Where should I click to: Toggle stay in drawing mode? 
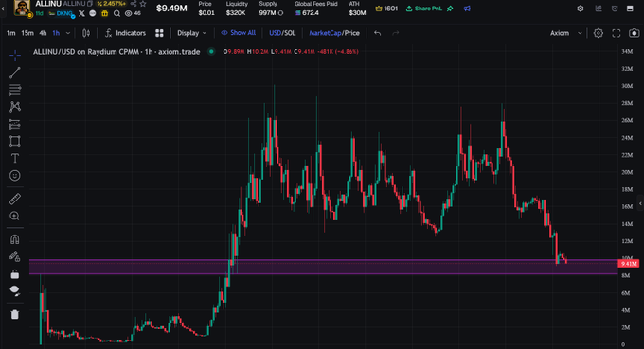click(x=15, y=256)
